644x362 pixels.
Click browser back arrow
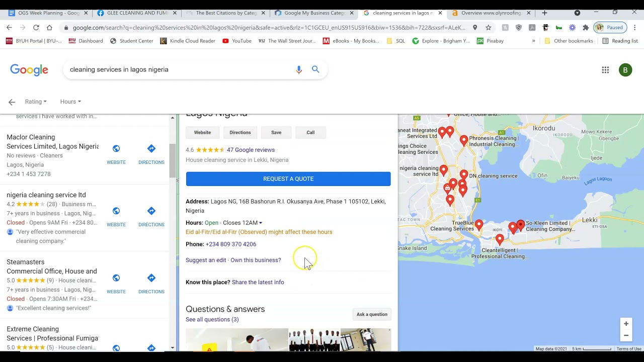9,27
